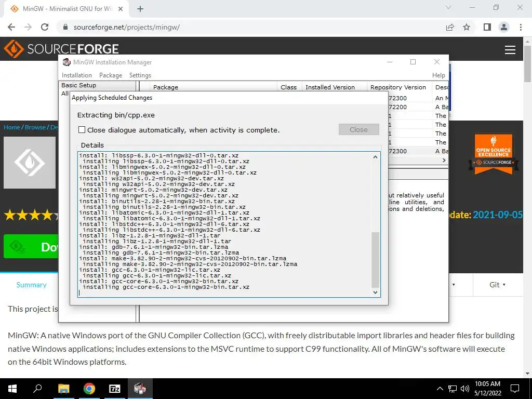Click 'Extracting bin/cpp.exe' status text
532x399 pixels.
116,115
